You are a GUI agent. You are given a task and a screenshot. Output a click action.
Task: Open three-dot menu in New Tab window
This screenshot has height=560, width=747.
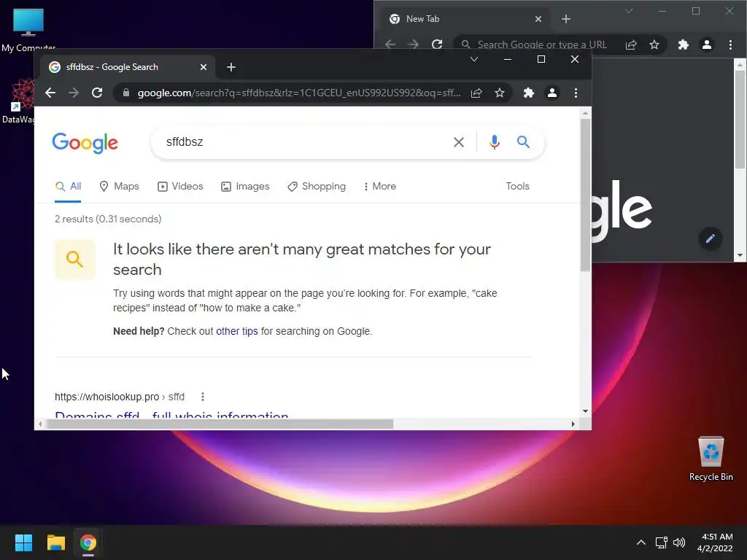(730, 44)
